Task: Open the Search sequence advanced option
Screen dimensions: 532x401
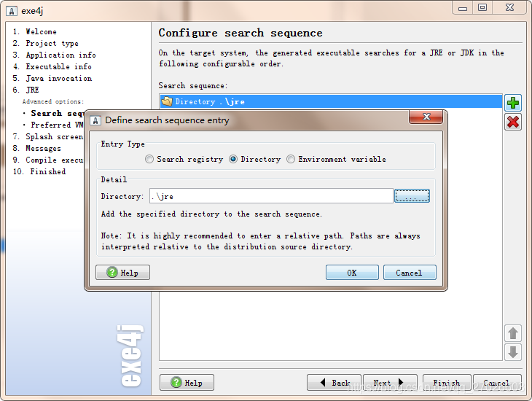Action: click(53, 114)
